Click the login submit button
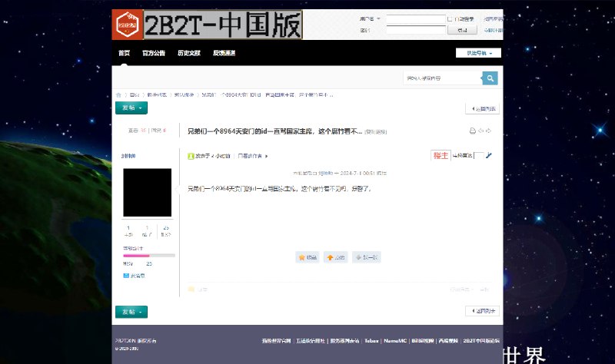 point(463,30)
